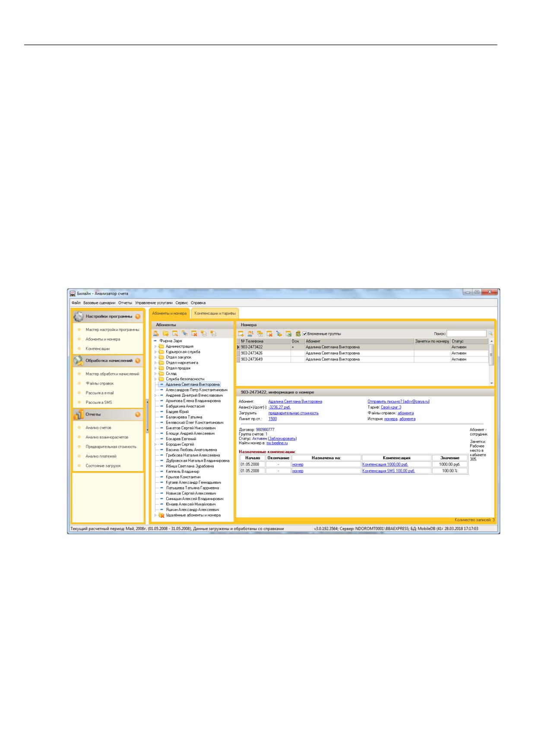Expand the Курьерская служба tree node
The height and width of the screenshot is (756, 535).
(155, 352)
